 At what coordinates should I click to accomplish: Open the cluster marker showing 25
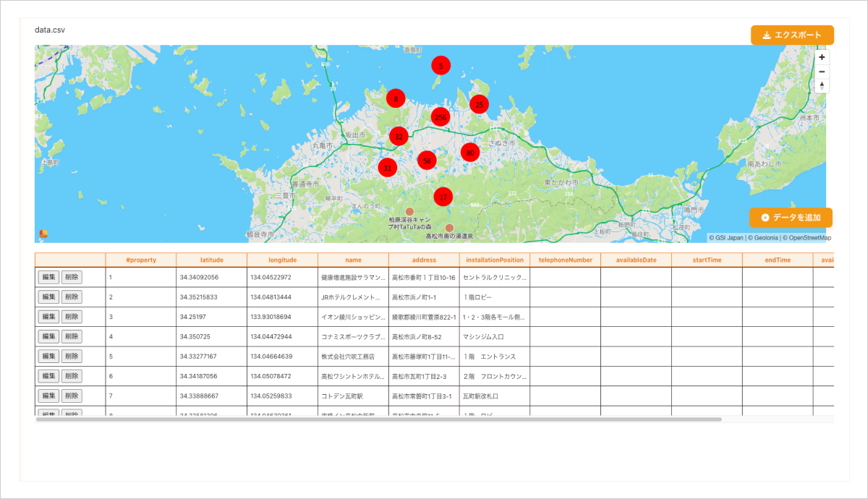click(478, 103)
